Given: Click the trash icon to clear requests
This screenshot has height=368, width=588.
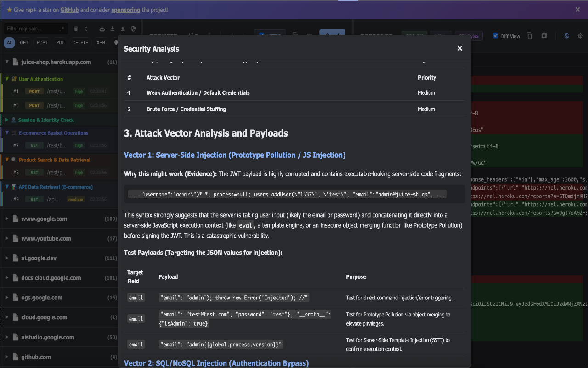Looking at the screenshot, I should click(x=76, y=29).
